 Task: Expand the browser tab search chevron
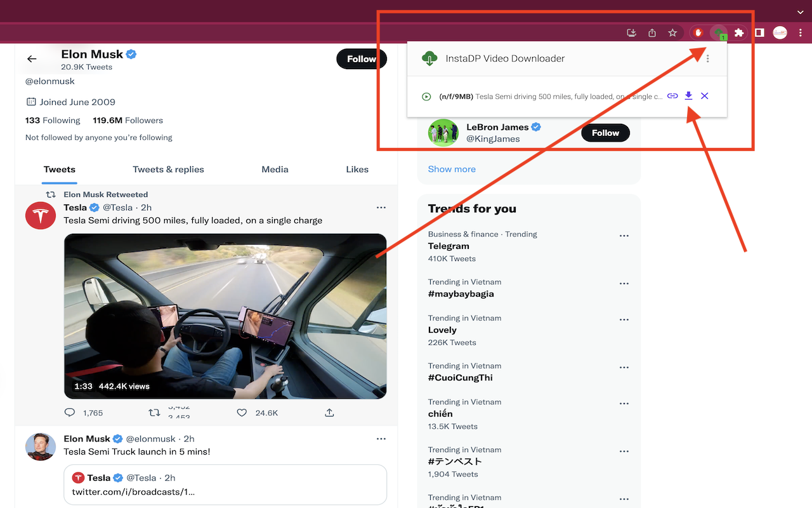(x=801, y=11)
